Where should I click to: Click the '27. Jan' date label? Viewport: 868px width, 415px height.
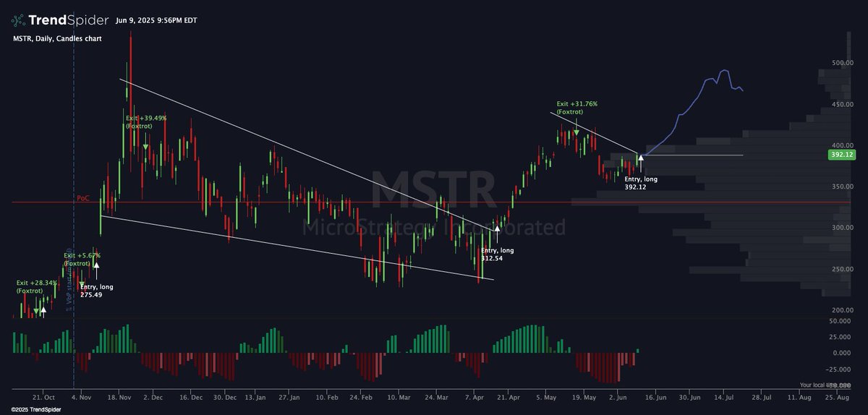289,398
